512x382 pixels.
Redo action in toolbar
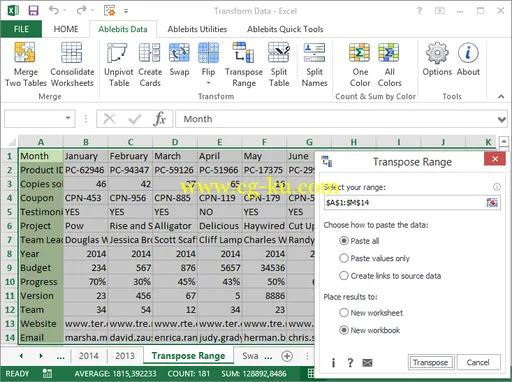point(81,11)
